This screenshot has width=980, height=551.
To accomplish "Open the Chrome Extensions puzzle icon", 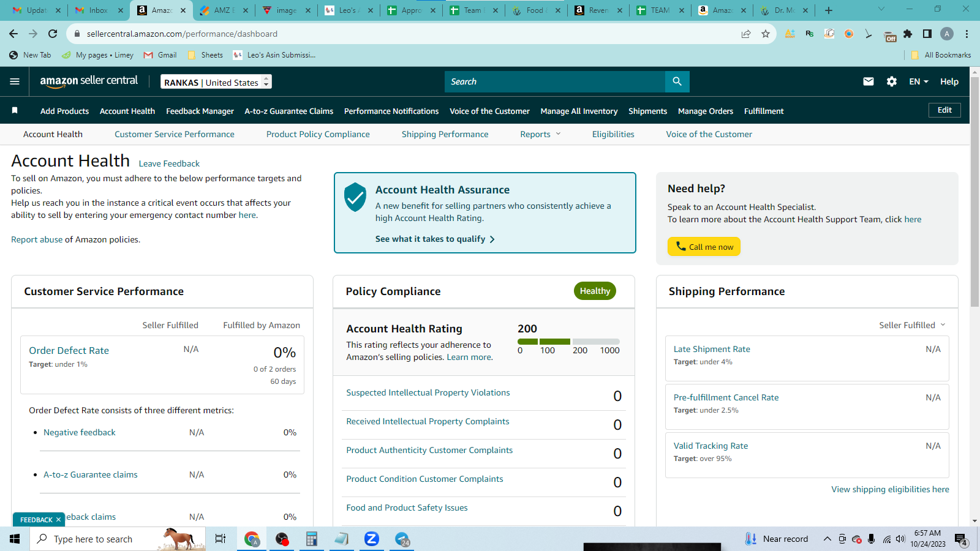I will (908, 34).
